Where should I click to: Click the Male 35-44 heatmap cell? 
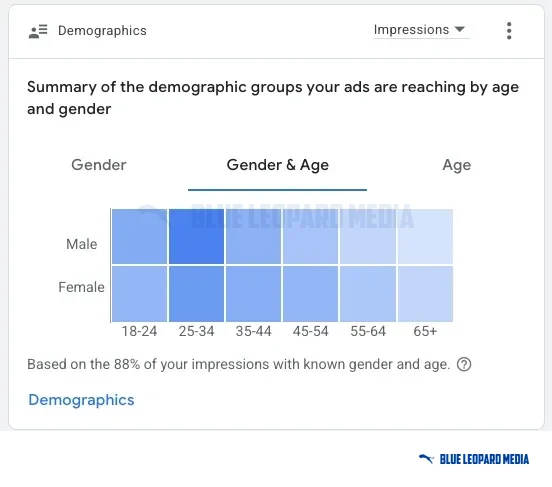(x=253, y=236)
